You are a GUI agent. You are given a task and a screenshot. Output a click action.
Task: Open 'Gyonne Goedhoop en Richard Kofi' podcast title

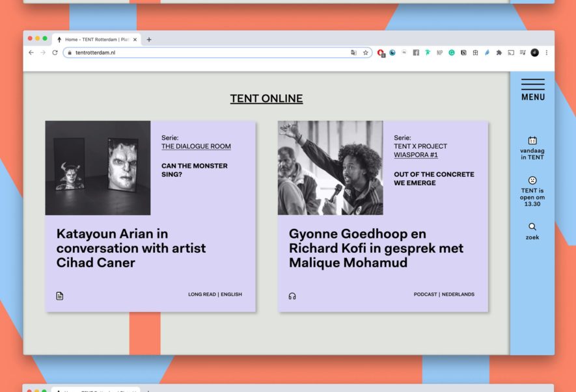tap(376, 248)
